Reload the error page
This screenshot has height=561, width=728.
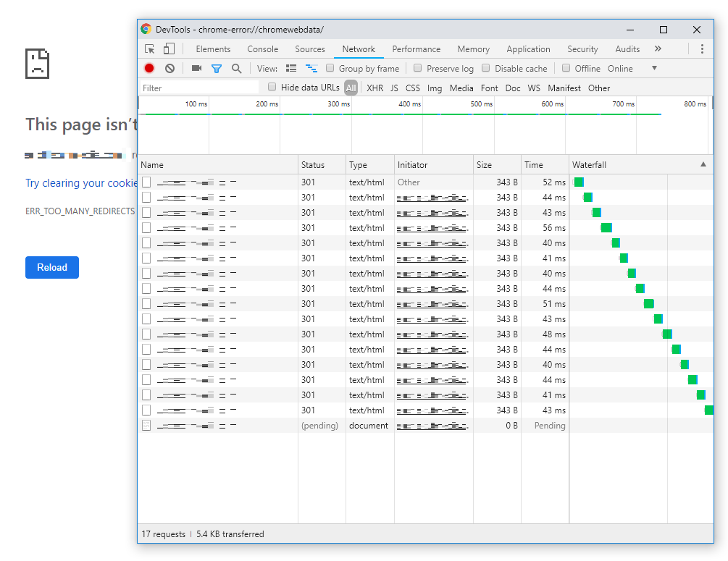tap(52, 267)
